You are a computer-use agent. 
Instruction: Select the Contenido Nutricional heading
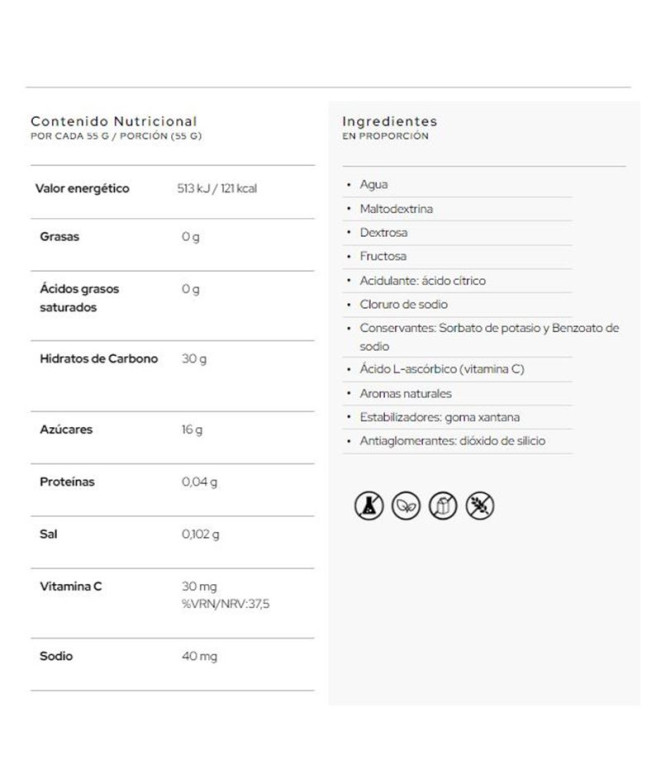114,121
